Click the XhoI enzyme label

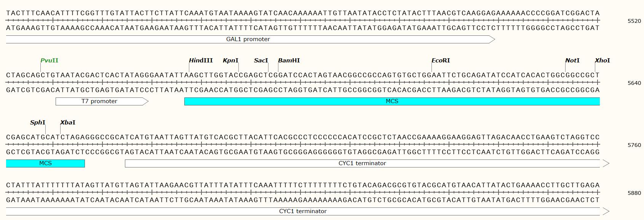point(602,61)
